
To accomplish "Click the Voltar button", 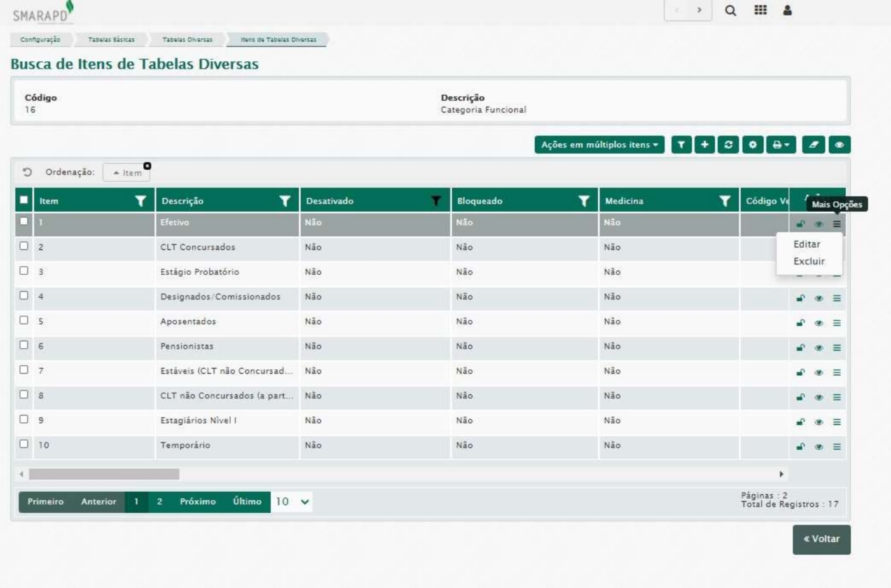I will pyautogui.click(x=822, y=540).
